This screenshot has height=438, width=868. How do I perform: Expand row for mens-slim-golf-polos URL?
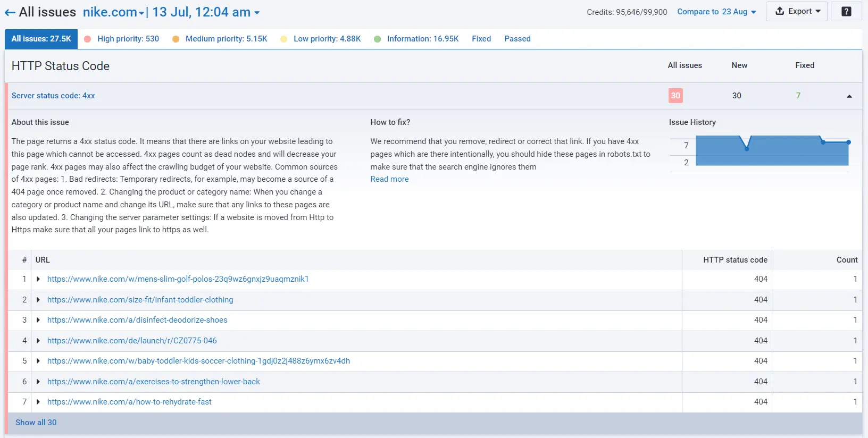(38, 279)
